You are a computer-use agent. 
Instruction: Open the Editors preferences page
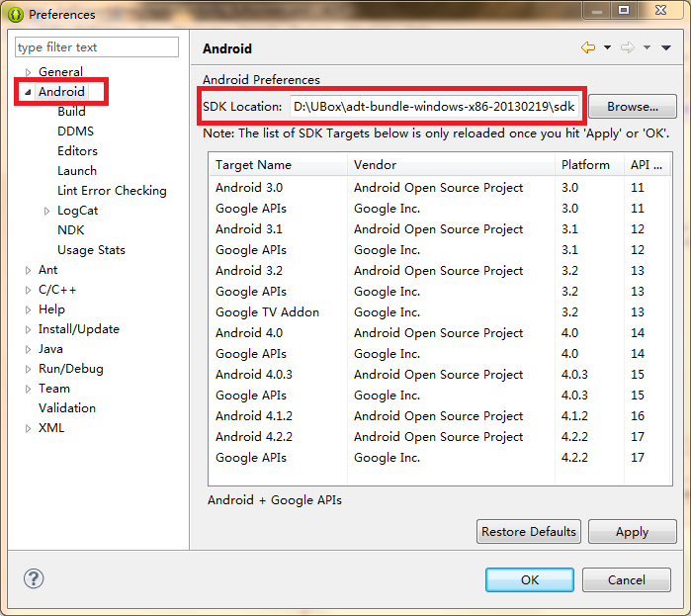point(77,151)
